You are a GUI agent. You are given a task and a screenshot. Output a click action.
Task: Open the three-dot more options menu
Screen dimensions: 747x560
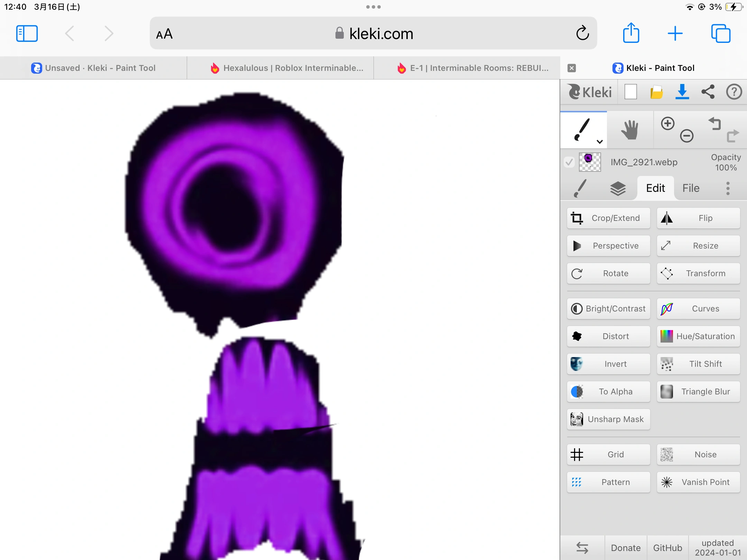point(728,188)
